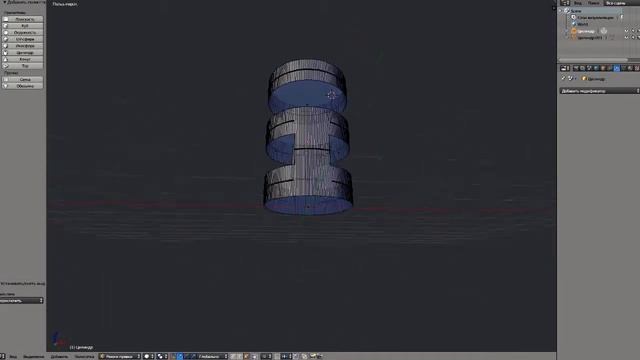Add a UV-сфера primitive

(22, 39)
